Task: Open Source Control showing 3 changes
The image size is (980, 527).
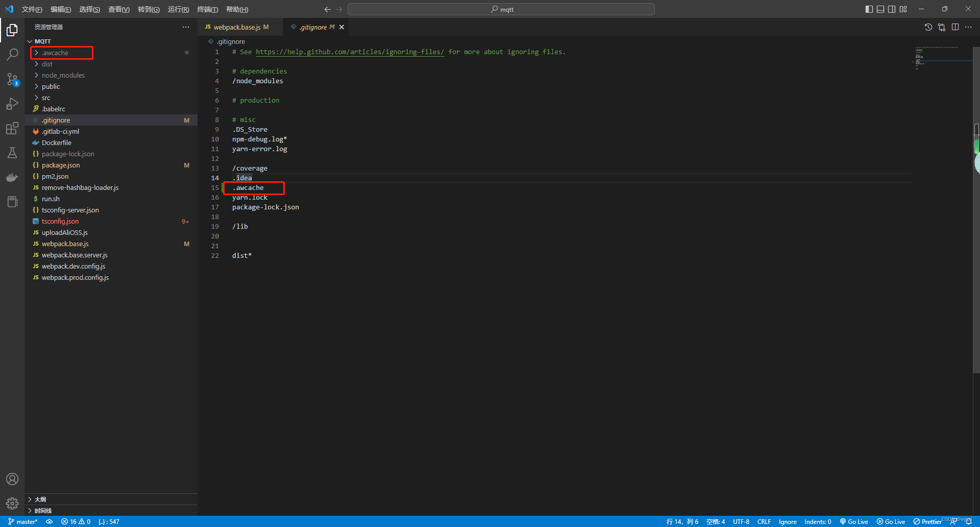Action: (x=12, y=79)
